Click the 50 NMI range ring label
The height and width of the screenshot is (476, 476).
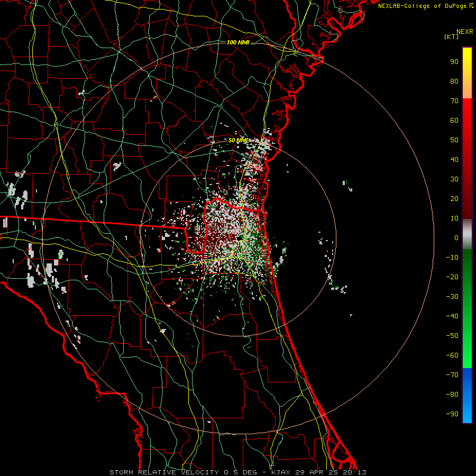coord(238,140)
